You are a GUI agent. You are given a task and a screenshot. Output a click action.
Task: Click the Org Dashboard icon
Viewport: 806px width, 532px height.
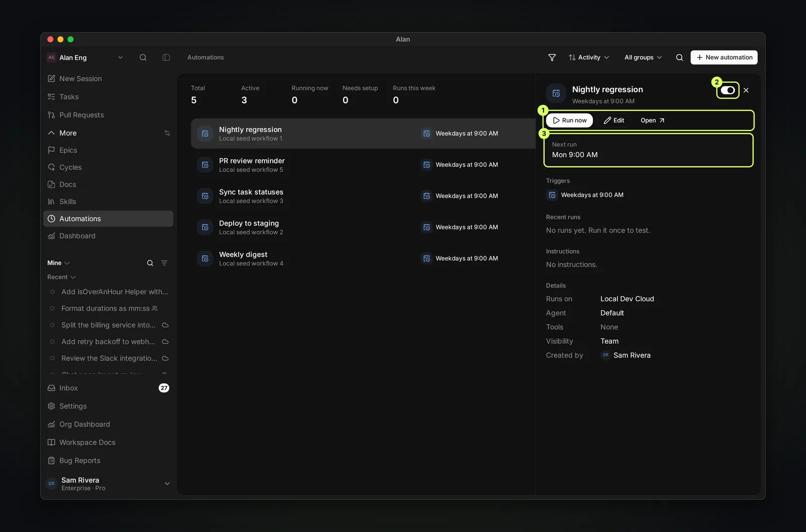pos(51,424)
